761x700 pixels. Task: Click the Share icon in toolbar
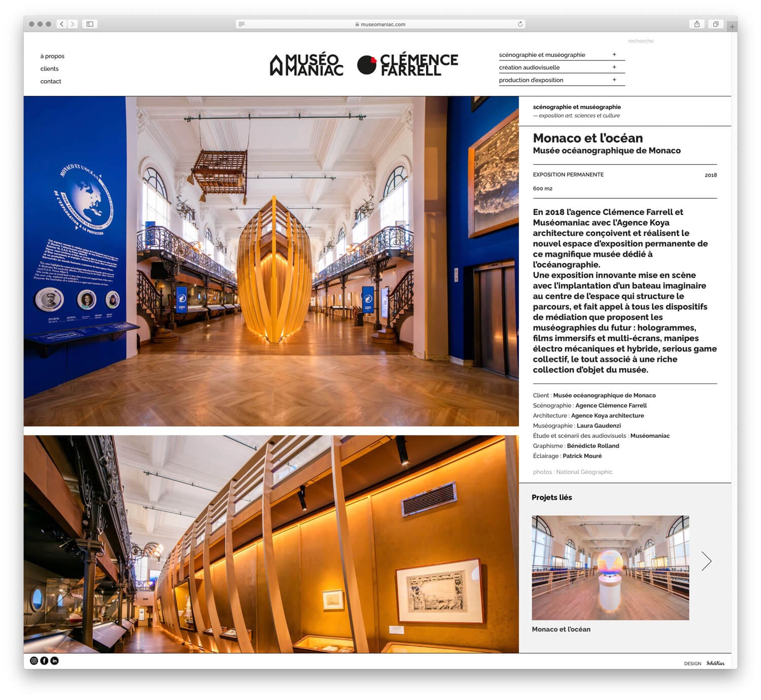click(697, 24)
